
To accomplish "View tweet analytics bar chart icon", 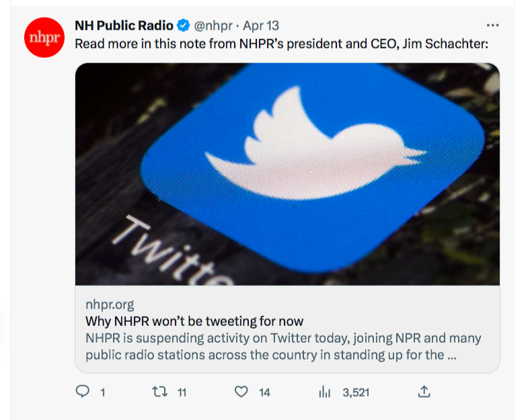I will click(326, 392).
